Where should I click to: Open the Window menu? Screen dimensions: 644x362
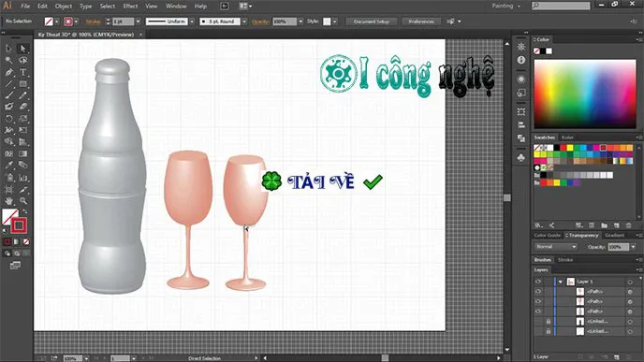(176, 7)
